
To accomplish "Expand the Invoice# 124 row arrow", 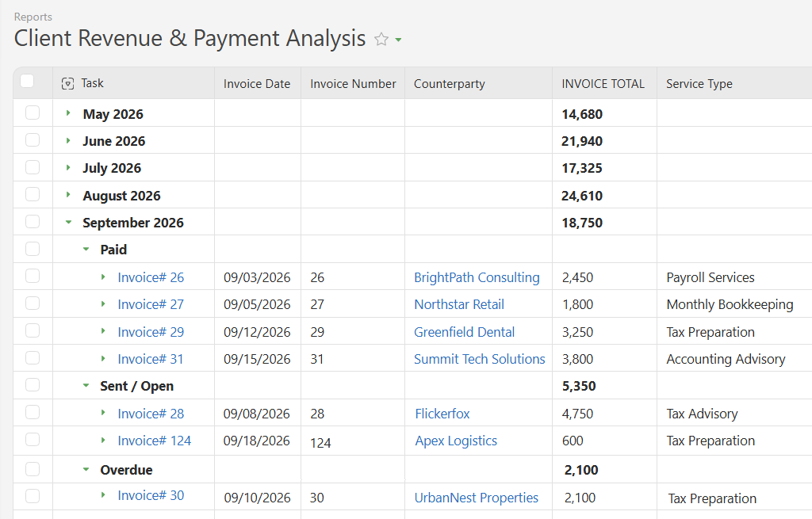I will 103,440.
